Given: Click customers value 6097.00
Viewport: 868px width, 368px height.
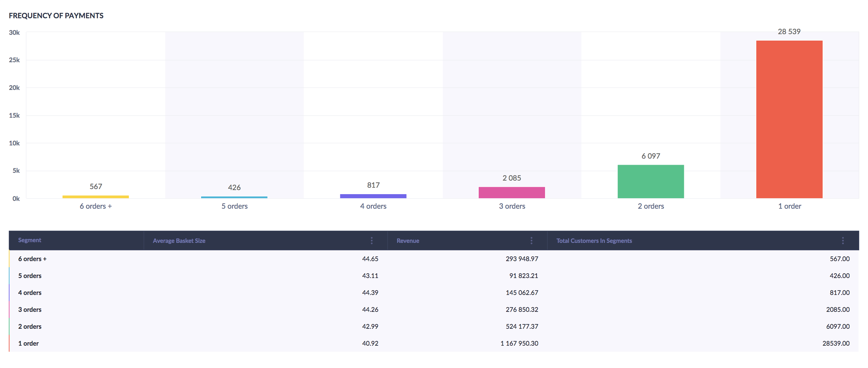Looking at the screenshot, I should pyautogui.click(x=838, y=326).
